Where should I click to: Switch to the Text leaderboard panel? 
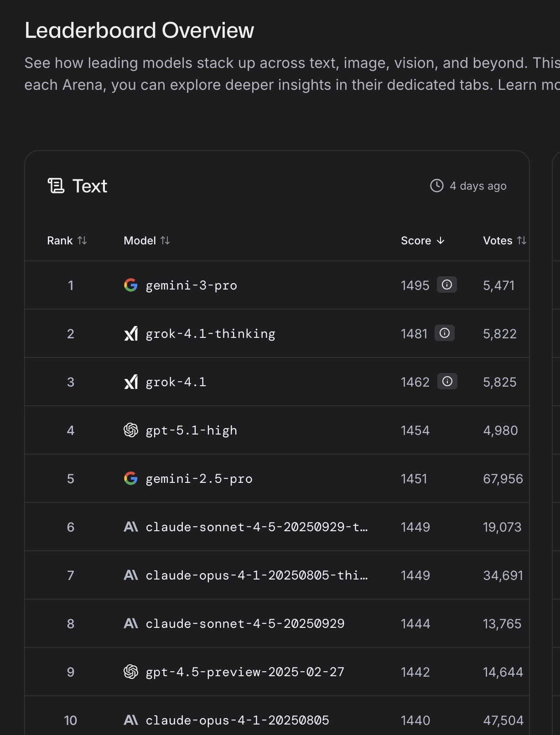point(89,186)
